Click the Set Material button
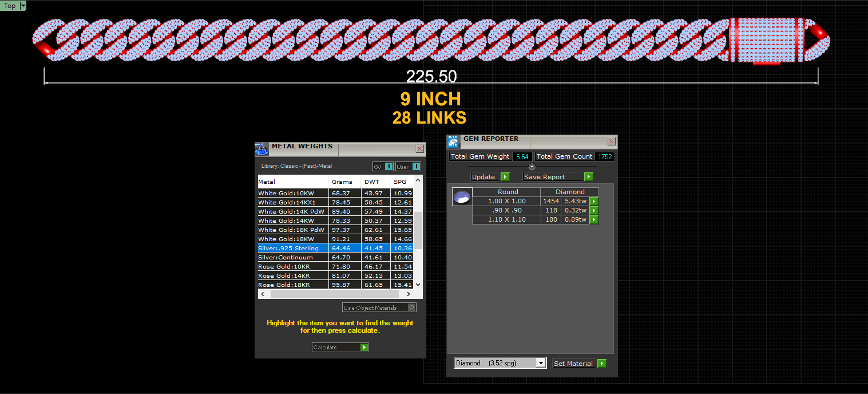The image size is (868, 394). coord(579,364)
